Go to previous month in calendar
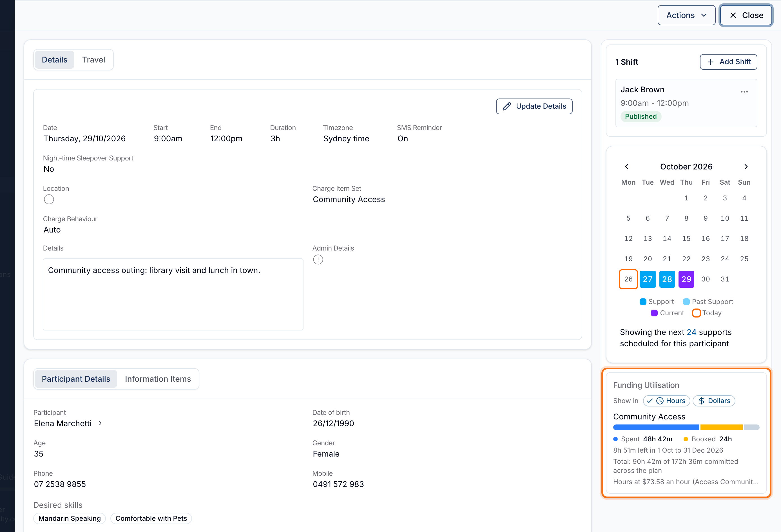Screen dimensions: 781x532 tap(627, 167)
